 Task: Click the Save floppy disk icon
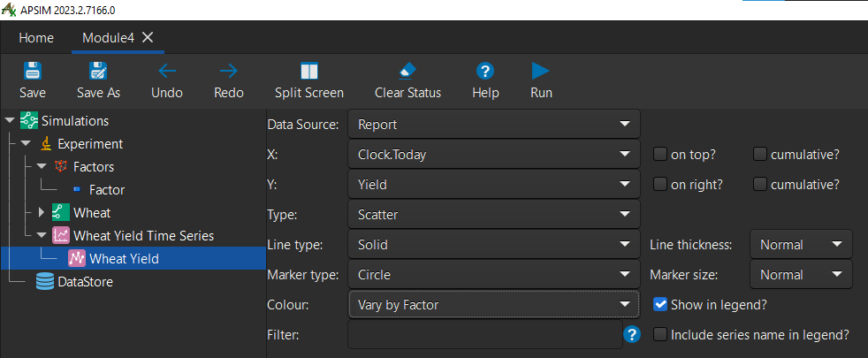pyautogui.click(x=33, y=71)
